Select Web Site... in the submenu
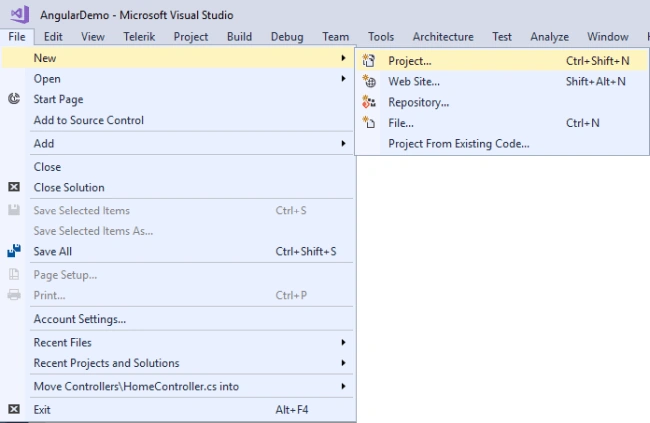650x423 pixels. pos(502,81)
